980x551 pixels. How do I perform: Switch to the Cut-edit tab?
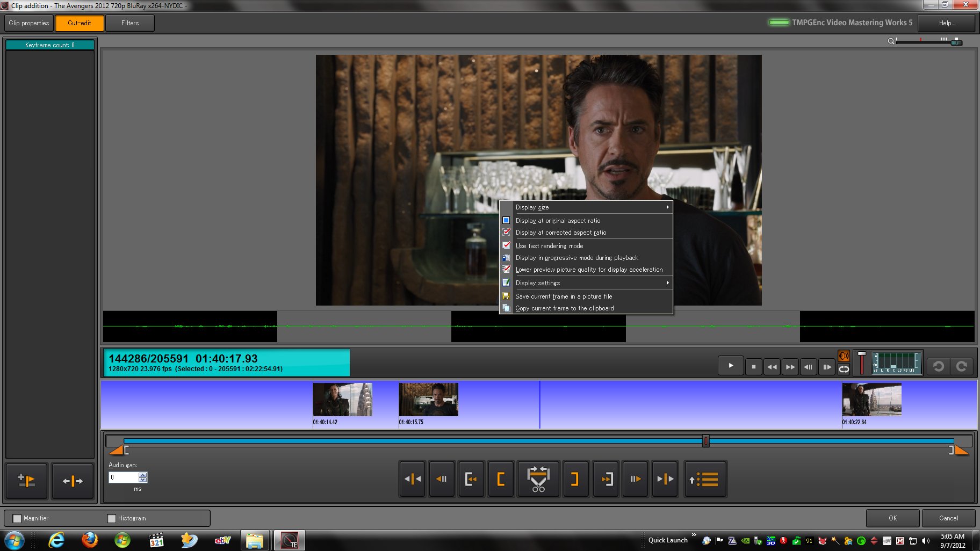(80, 23)
